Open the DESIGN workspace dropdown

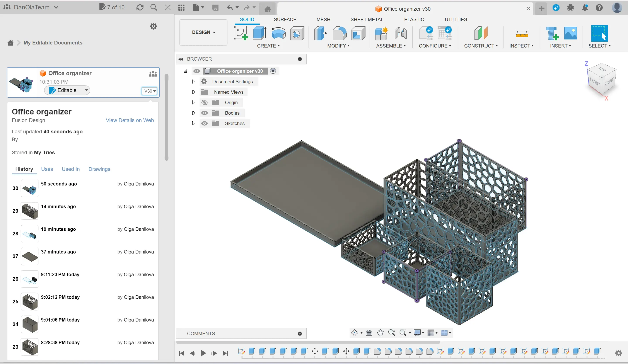point(203,32)
